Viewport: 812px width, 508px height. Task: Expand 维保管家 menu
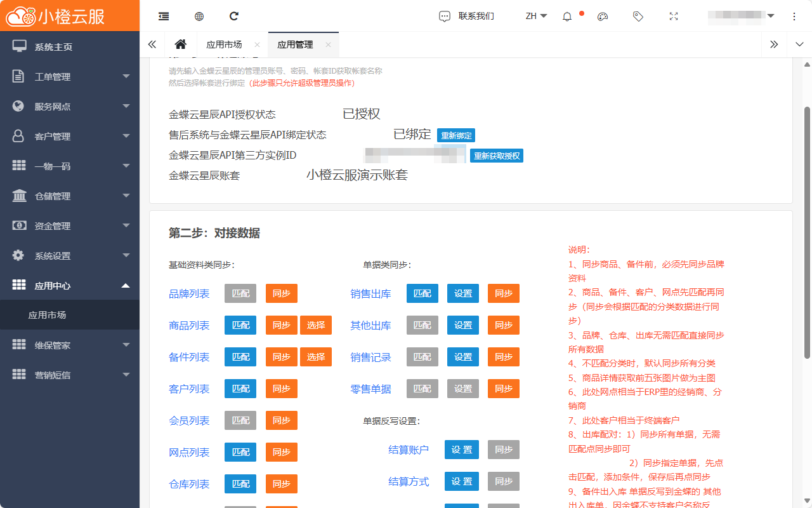point(70,345)
